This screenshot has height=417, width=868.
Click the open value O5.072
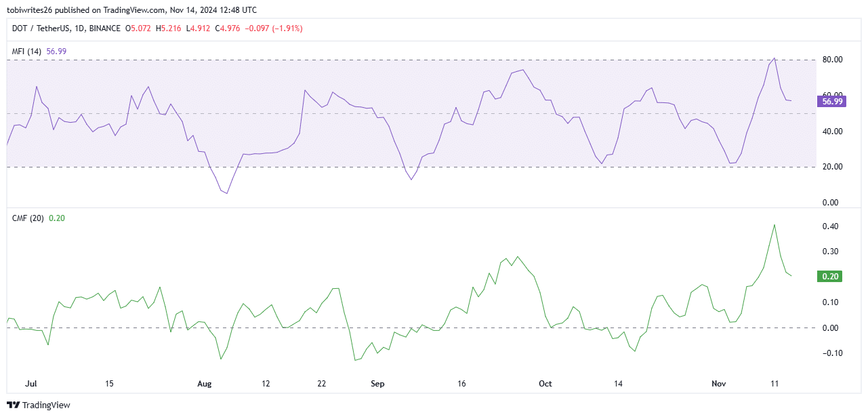pos(139,28)
